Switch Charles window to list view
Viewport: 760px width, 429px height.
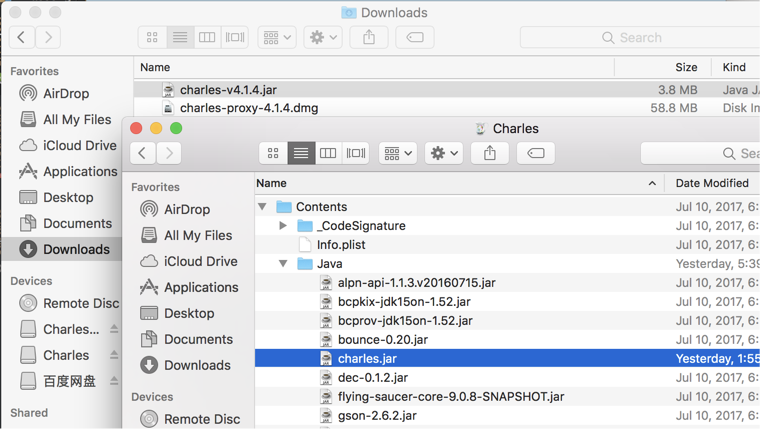pos(300,153)
